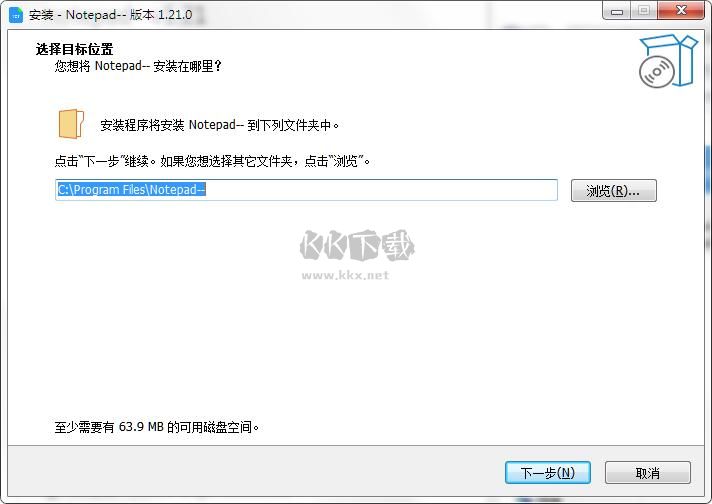Viewport: 712px width, 504px height.
Task: Click the highlighted C:\Program Files\Notepad-- path text
Action: (x=131, y=190)
